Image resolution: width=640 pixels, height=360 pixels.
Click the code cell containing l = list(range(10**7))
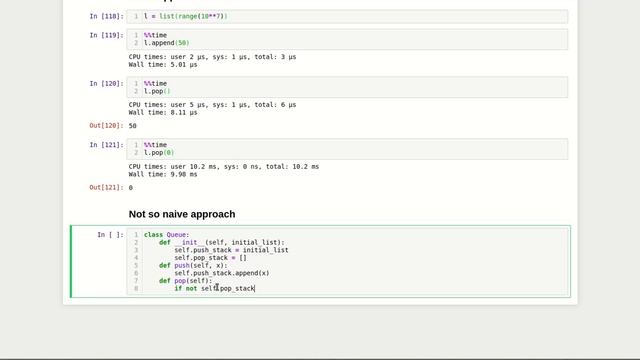pos(347,16)
